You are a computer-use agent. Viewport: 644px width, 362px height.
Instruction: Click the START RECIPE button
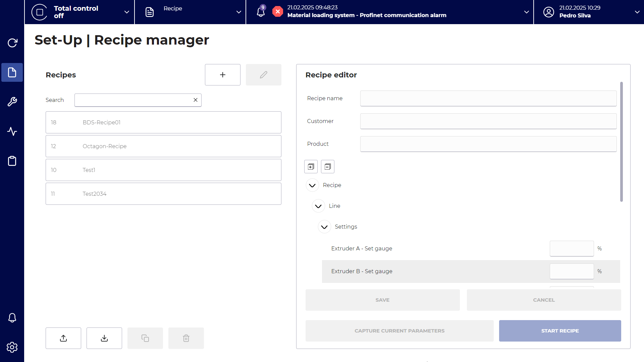click(x=560, y=331)
